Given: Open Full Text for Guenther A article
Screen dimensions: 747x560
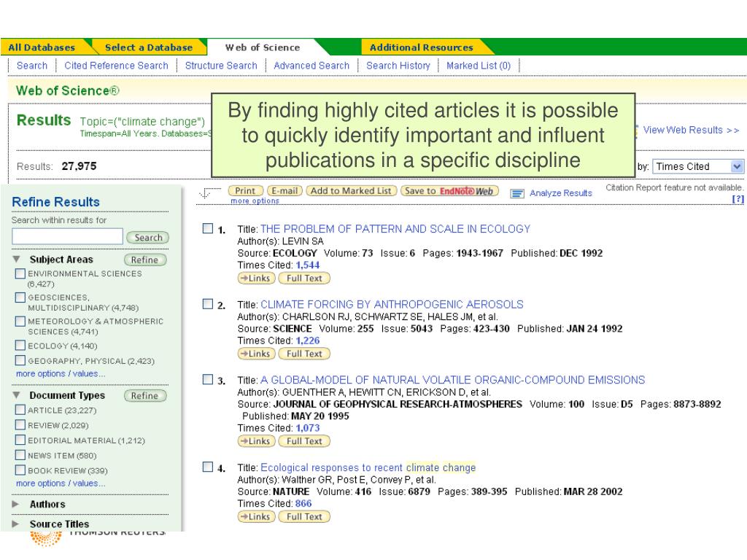Looking at the screenshot, I should [x=304, y=441].
